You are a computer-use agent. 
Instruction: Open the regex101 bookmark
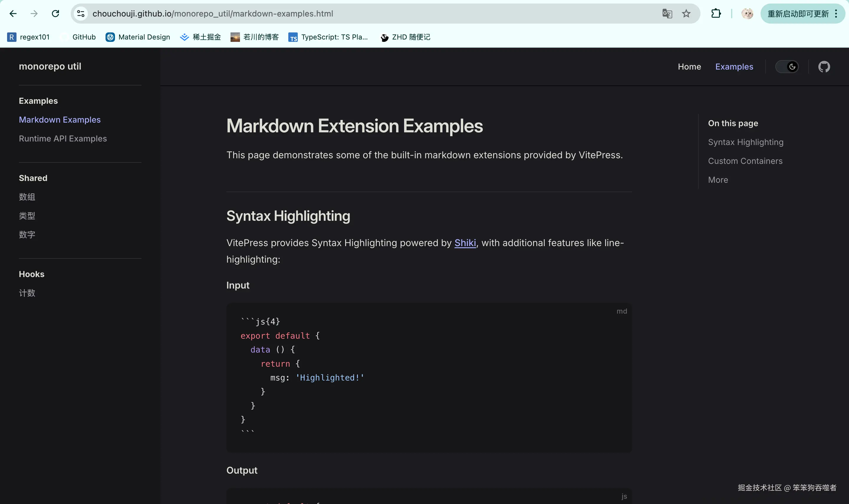[29, 37]
